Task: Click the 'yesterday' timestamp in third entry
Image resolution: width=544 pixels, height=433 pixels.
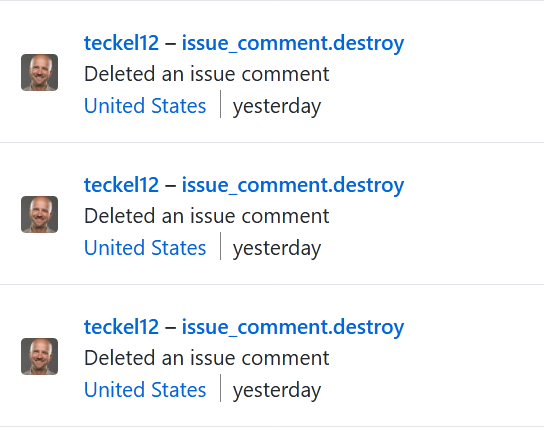Action: pyautogui.click(x=277, y=391)
